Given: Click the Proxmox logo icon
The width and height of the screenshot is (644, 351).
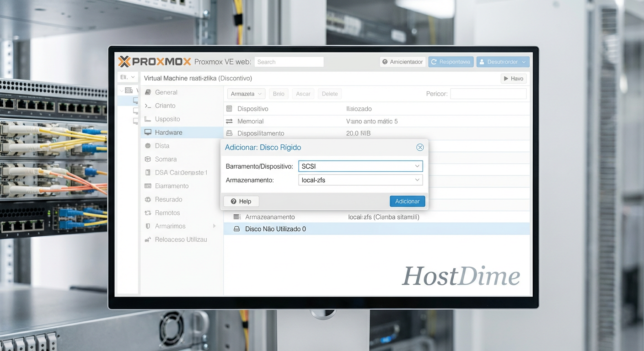Looking at the screenshot, I should pyautogui.click(x=124, y=62).
